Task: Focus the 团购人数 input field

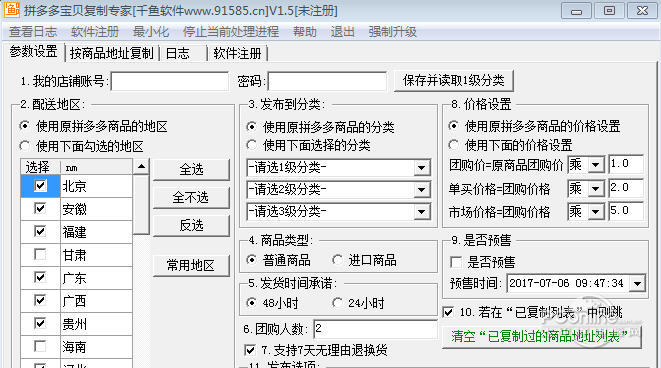Action: pos(376,329)
